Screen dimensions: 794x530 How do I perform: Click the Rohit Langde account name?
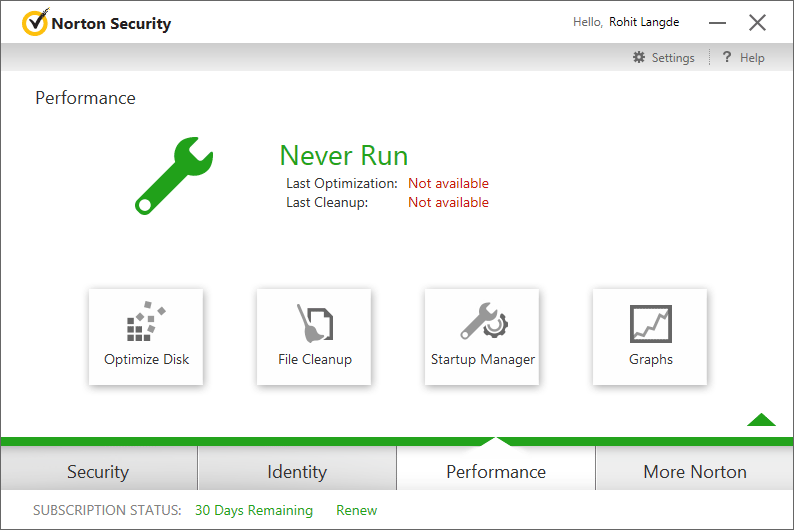point(644,22)
